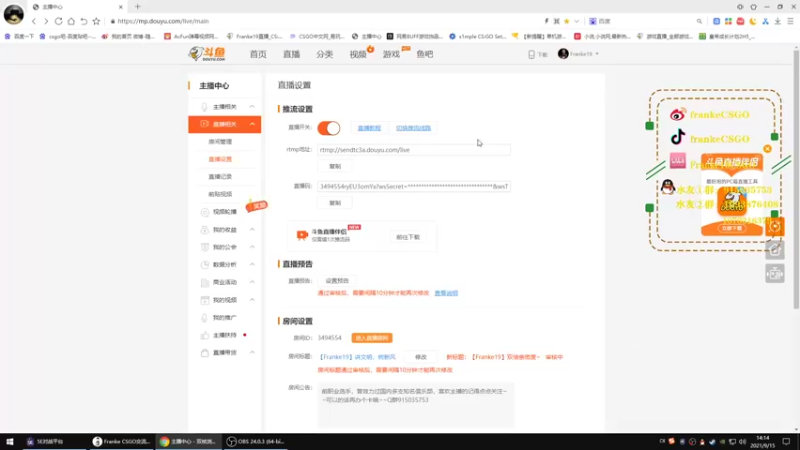
Task: Click the scissors screenshot extension icon
Action: 765,21
